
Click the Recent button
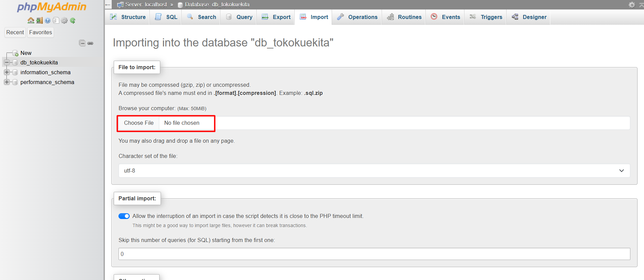pyautogui.click(x=15, y=32)
